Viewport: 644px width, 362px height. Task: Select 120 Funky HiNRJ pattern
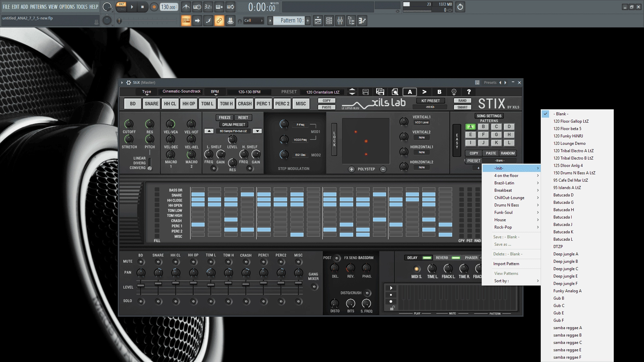pyautogui.click(x=577, y=136)
